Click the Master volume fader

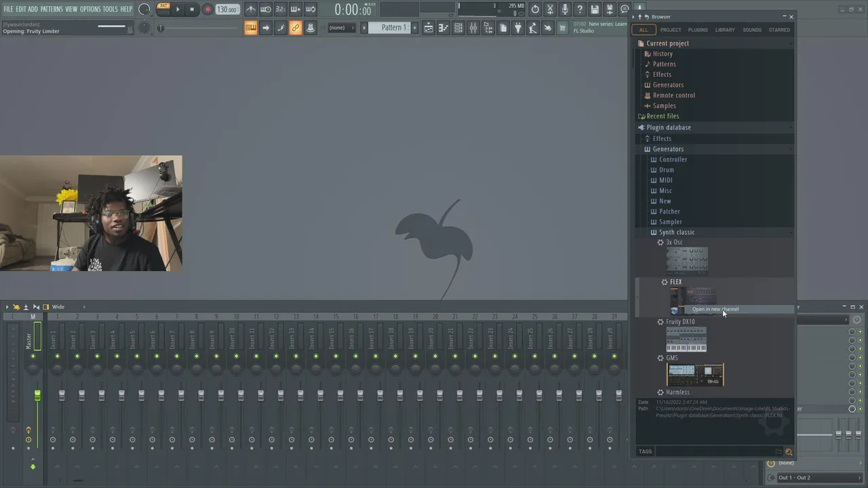37,396
